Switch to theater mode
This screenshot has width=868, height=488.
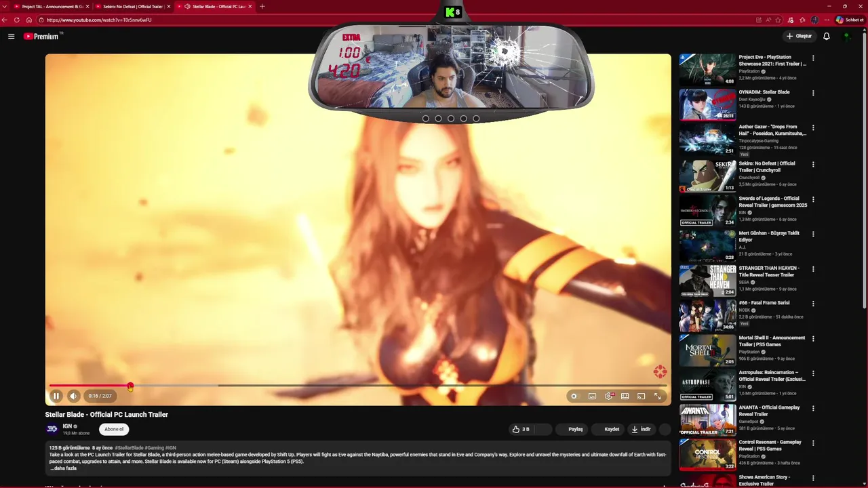tap(625, 396)
